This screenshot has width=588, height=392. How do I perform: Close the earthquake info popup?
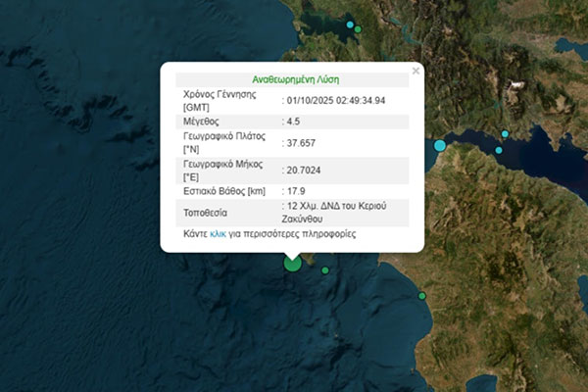coord(416,71)
